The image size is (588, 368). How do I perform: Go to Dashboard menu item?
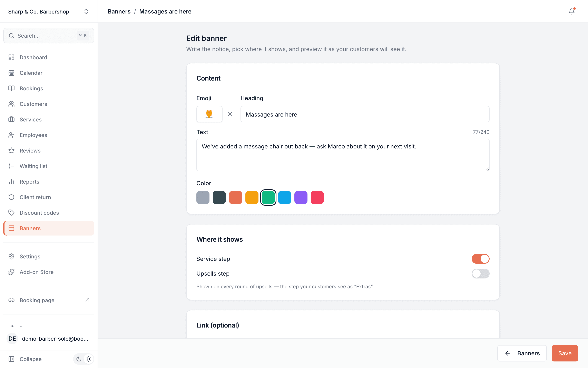pyautogui.click(x=49, y=57)
